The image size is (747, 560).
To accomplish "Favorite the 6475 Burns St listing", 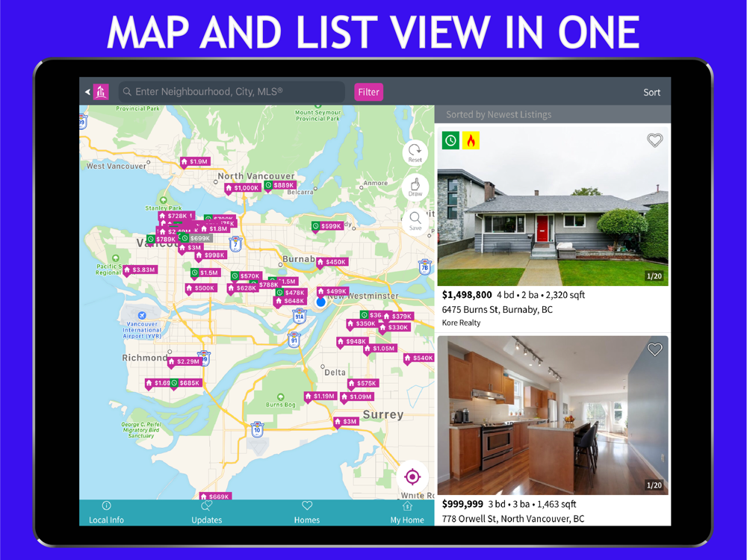I will tap(654, 140).
